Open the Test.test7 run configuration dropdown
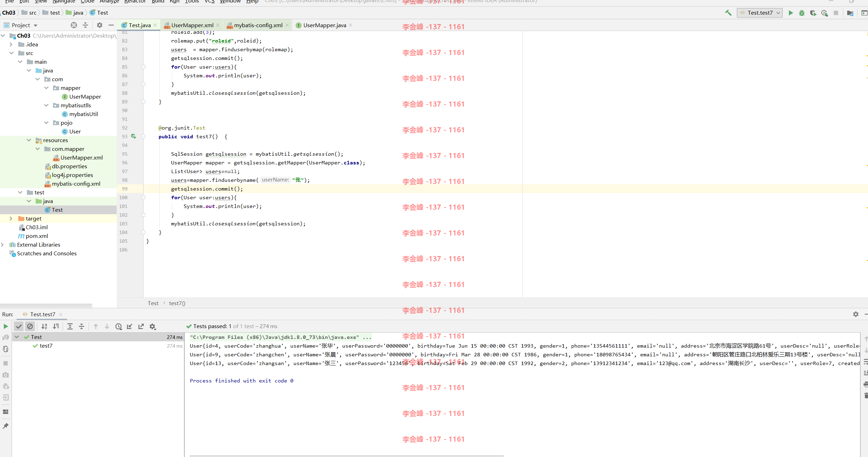 760,13
